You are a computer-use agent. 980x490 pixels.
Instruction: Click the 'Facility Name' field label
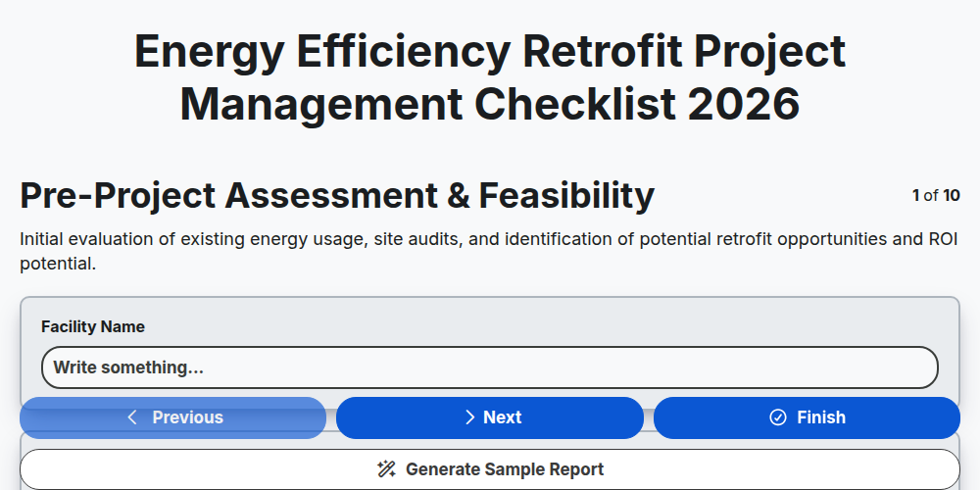click(x=92, y=327)
